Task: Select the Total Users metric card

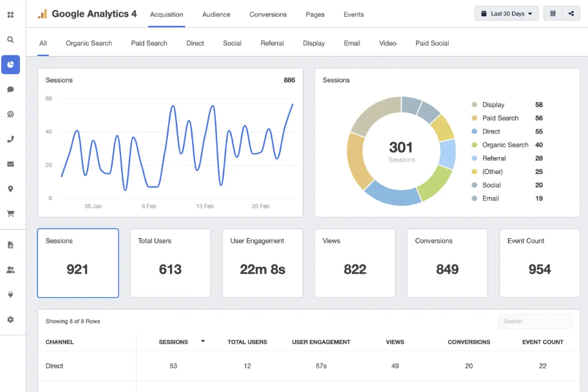Action: [170, 263]
